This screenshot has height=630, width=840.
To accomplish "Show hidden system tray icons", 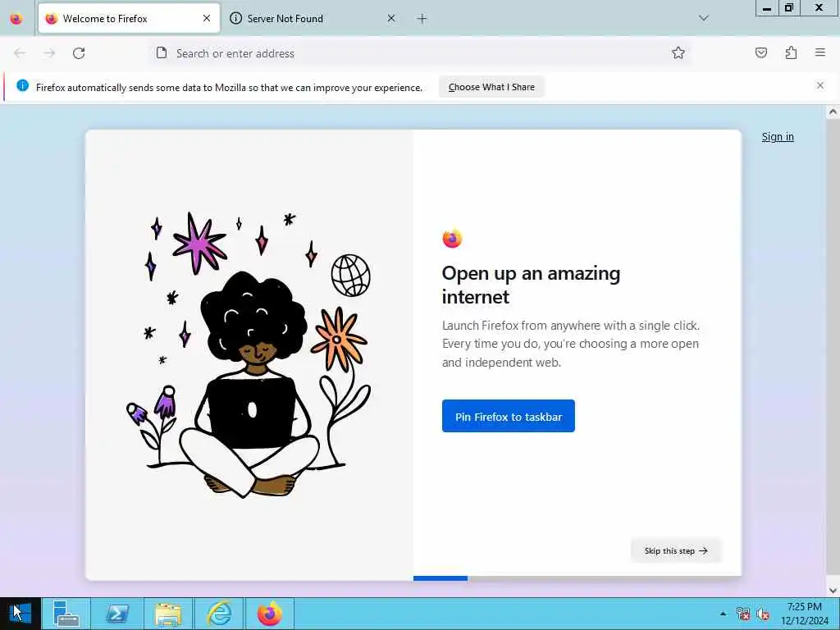I will point(724,614).
